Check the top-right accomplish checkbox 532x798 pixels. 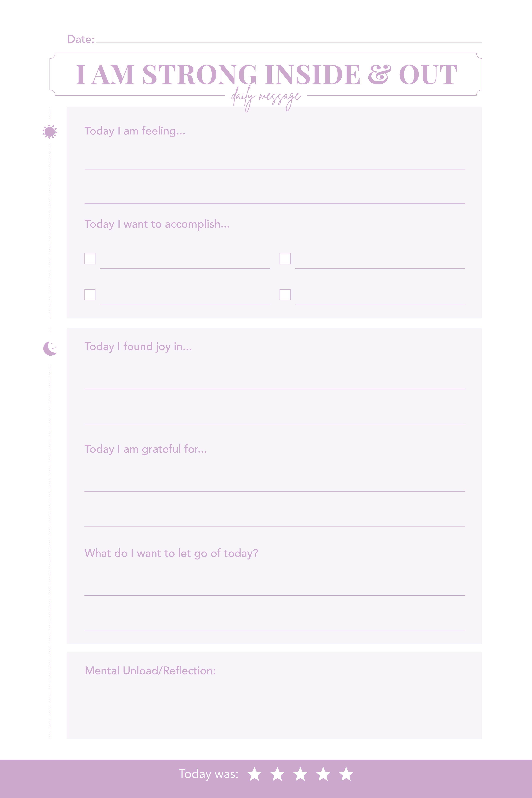tap(285, 258)
